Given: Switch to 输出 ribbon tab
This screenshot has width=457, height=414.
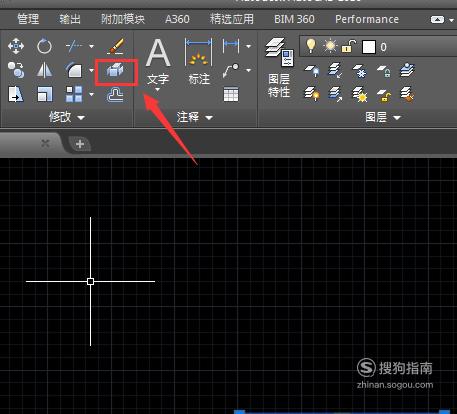Looking at the screenshot, I should tap(70, 19).
